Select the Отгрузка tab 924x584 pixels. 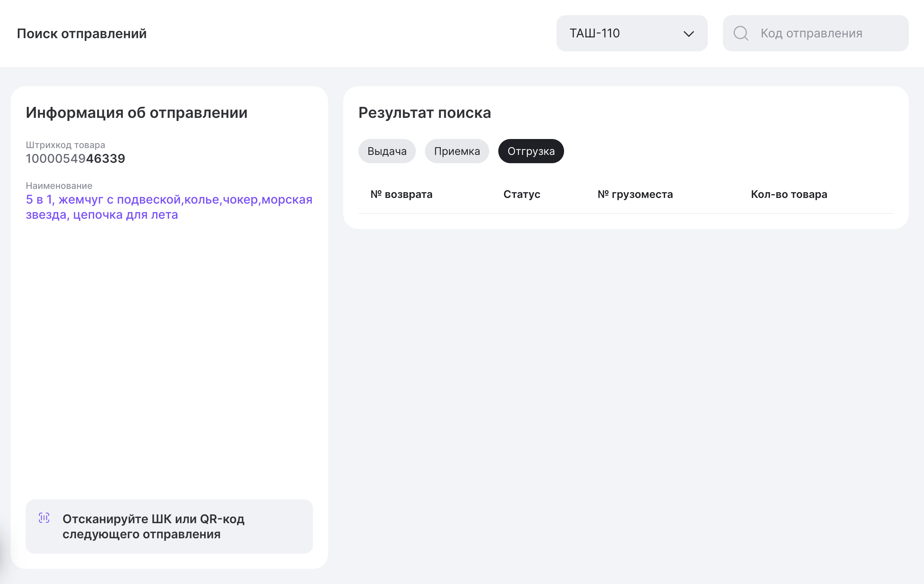pos(531,151)
